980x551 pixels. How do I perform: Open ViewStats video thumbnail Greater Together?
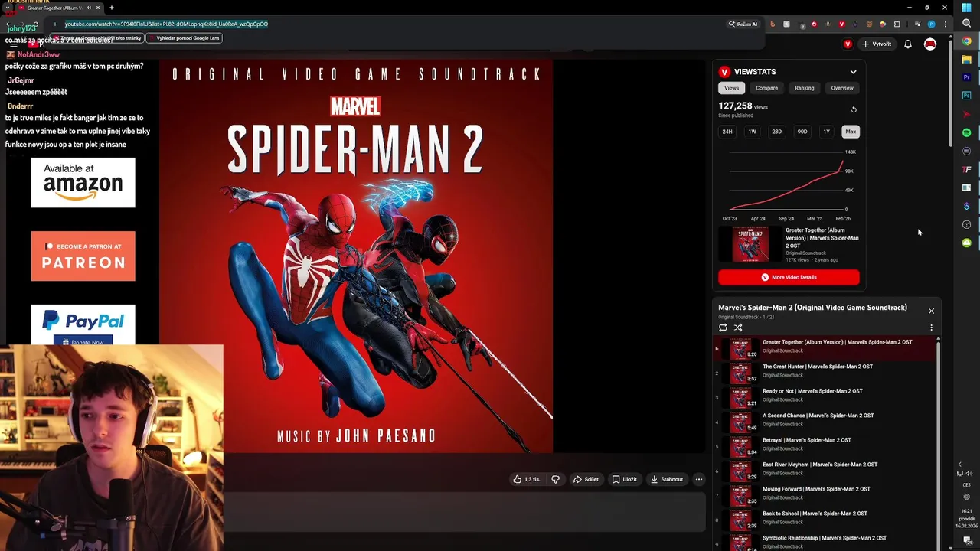click(x=750, y=245)
